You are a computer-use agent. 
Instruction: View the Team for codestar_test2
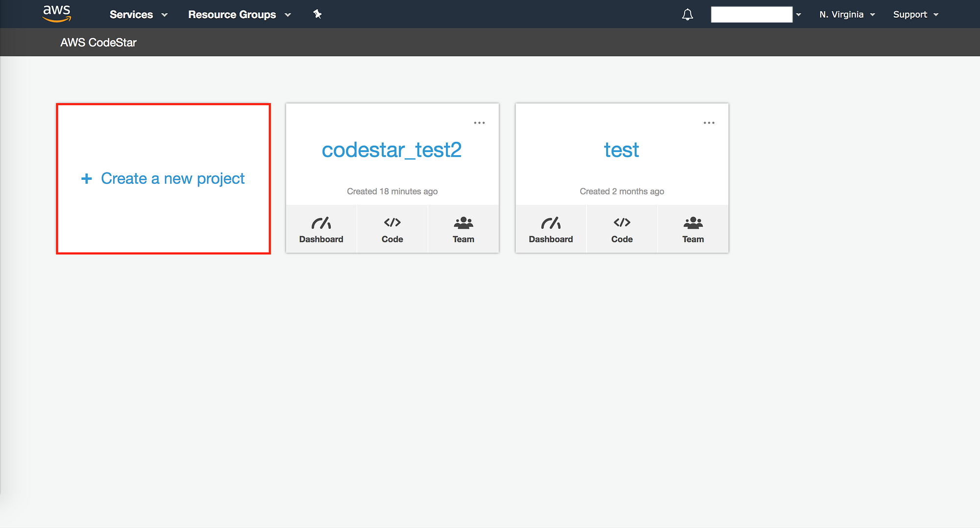[x=463, y=229]
